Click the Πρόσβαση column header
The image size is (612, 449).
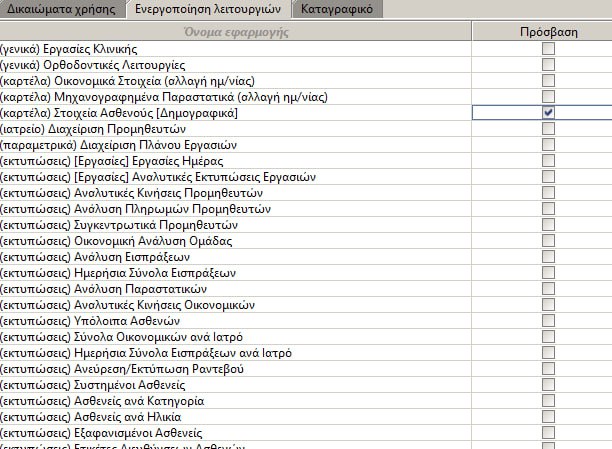548,32
